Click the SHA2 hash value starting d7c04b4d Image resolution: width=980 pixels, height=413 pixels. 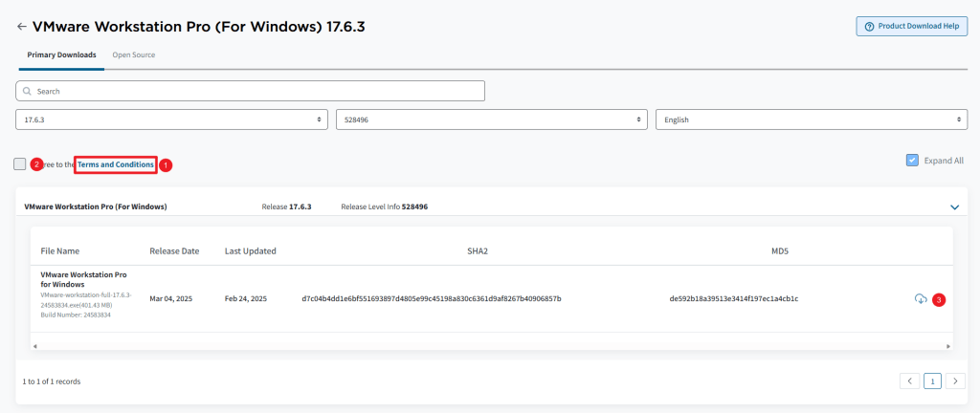point(432,299)
